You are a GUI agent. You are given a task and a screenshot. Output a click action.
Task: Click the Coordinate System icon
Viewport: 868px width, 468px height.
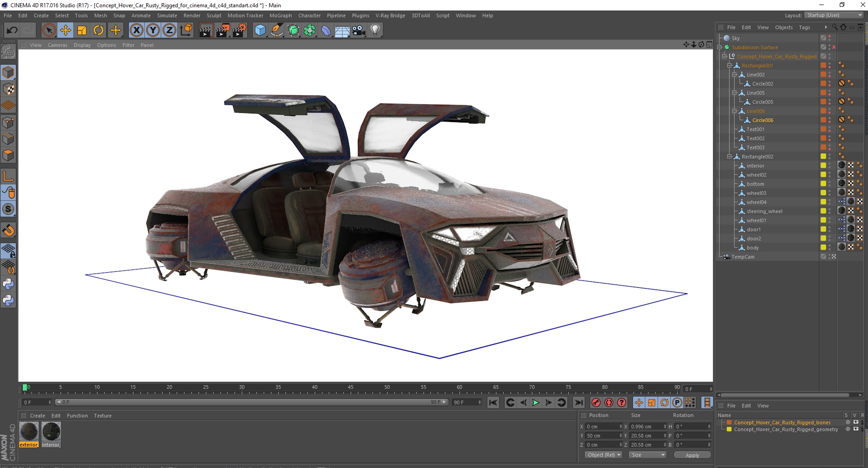(x=186, y=31)
